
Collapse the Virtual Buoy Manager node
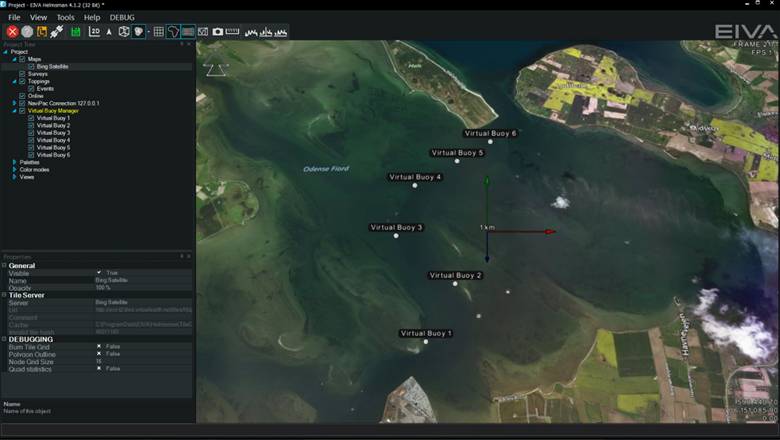14,111
